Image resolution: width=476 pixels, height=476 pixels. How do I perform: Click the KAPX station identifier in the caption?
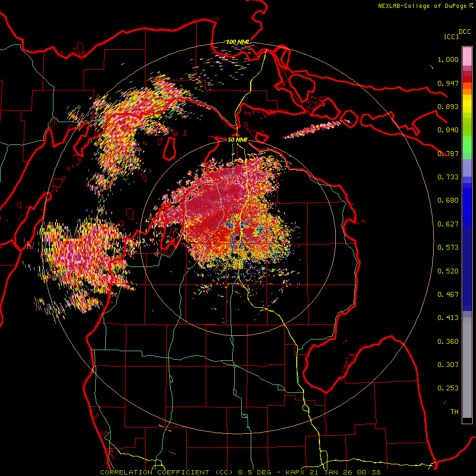295,472
